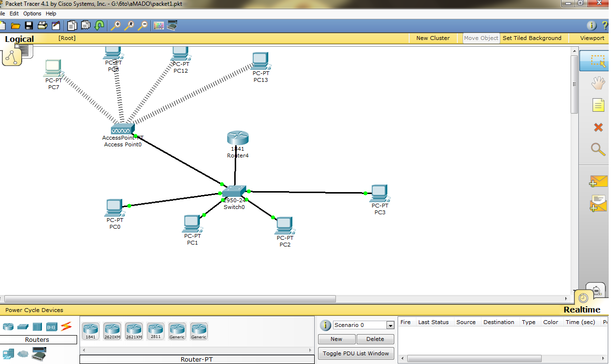
Task: Open the color palette dialog from toolbar
Action: coord(158,25)
